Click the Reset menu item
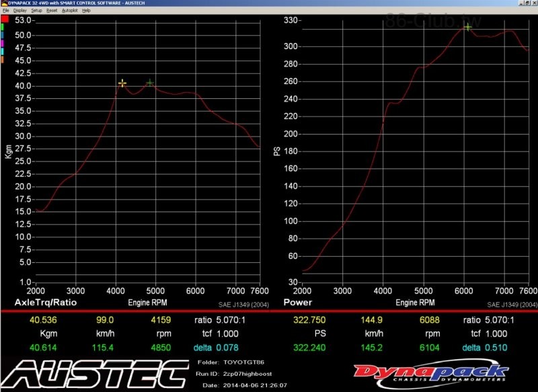Viewport: 538px width, 392px height. click(x=51, y=11)
